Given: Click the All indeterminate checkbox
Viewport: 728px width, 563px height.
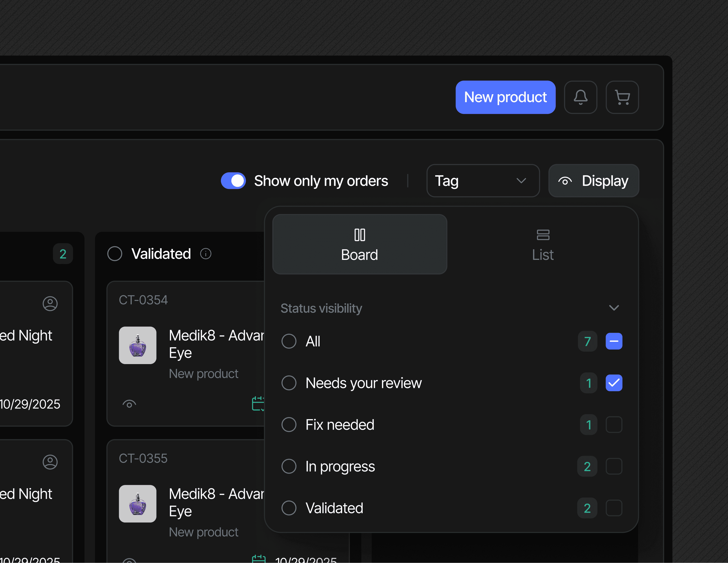Looking at the screenshot, I should [x=614, y=341].
